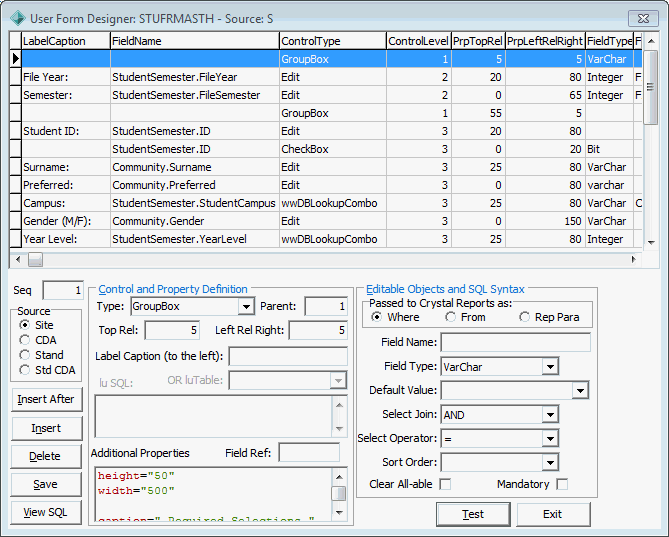Click the Additional Properties scroll down arrow

point(339,512)
